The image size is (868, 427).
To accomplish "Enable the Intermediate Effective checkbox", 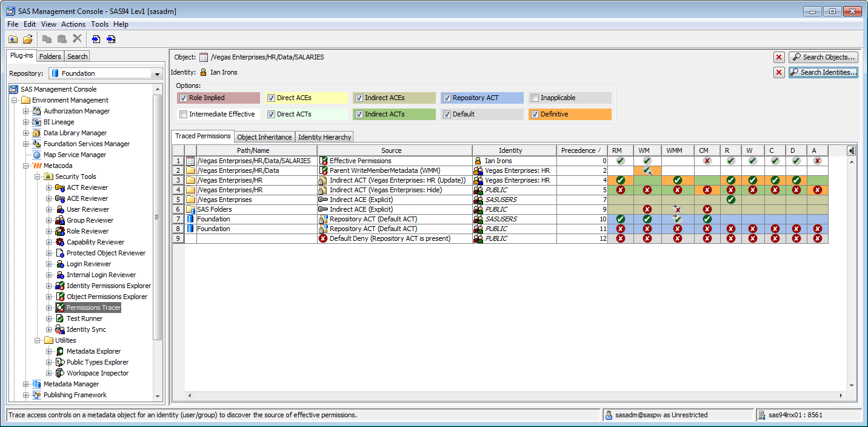I will click(x=184, y=114).
